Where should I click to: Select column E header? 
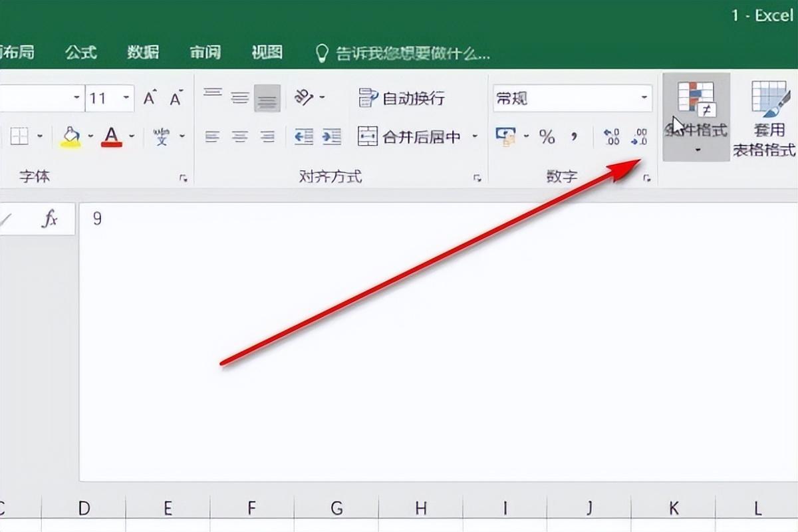point(168,509)
